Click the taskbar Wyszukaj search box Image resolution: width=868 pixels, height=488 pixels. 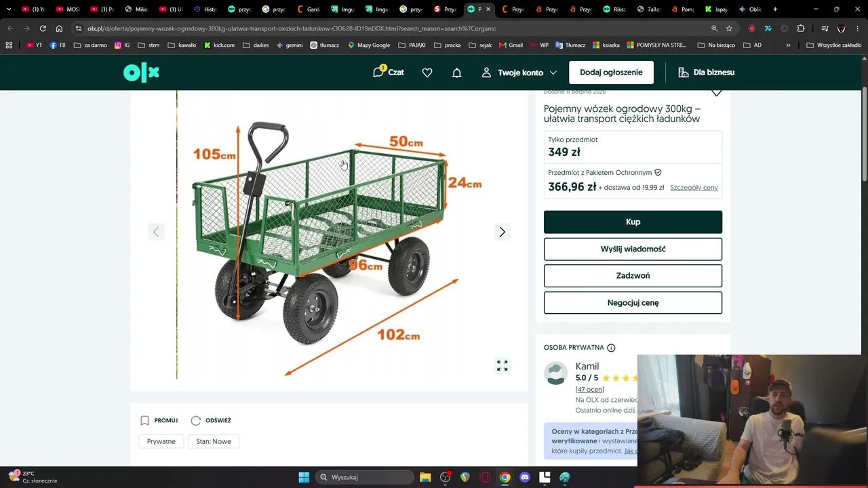click(365, 477)
